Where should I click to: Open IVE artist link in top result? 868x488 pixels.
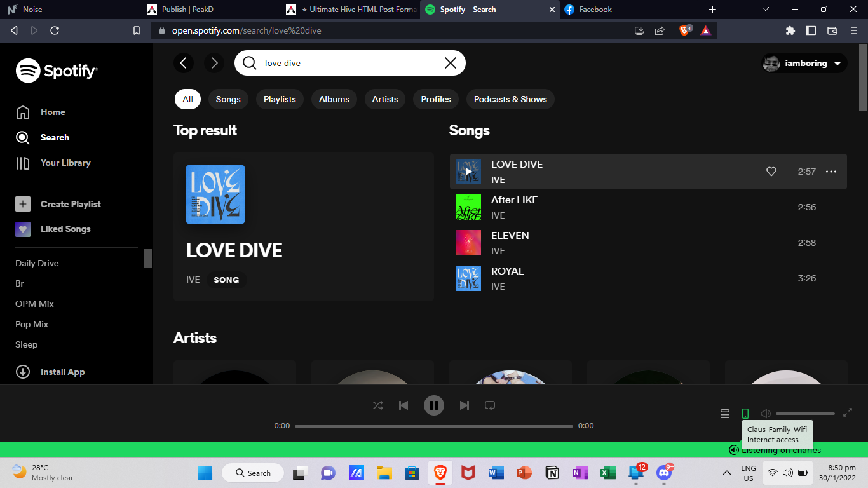(x=193, y=280)
